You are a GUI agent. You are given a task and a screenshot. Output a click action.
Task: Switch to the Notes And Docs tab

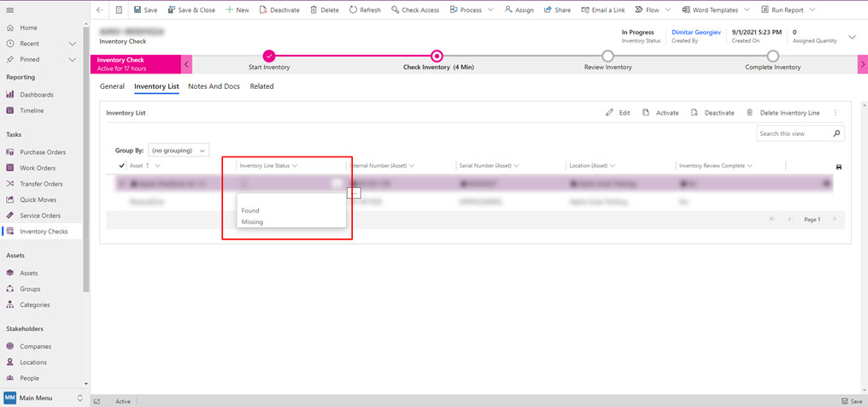point(214,86)
